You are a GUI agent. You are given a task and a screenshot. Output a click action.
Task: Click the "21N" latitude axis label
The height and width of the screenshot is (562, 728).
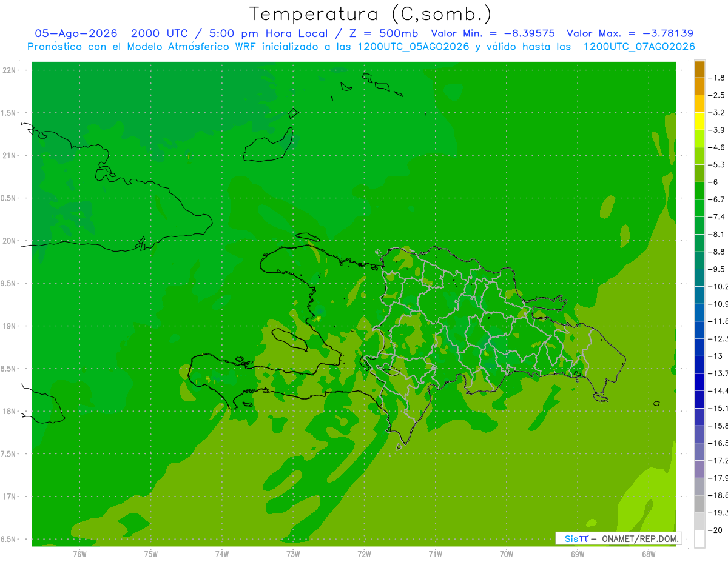[x=10, y=155]
